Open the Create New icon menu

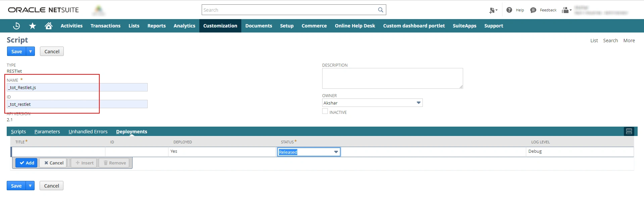tap(493, 10)
